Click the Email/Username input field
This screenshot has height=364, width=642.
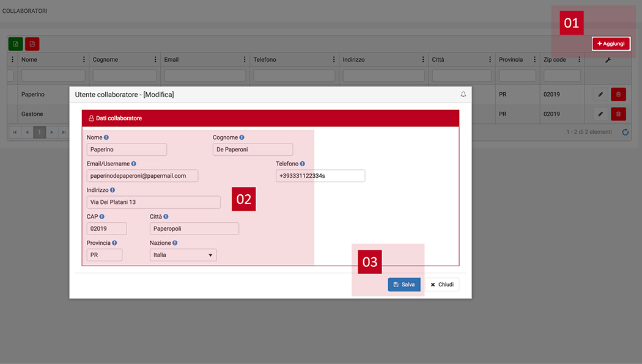tap(142, 176)
